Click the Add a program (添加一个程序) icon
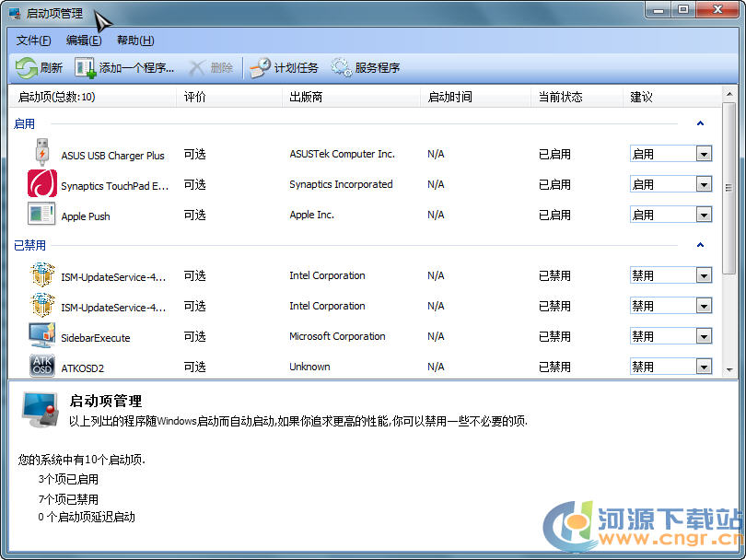Viewport: 746px width, 560px height. 85,67
